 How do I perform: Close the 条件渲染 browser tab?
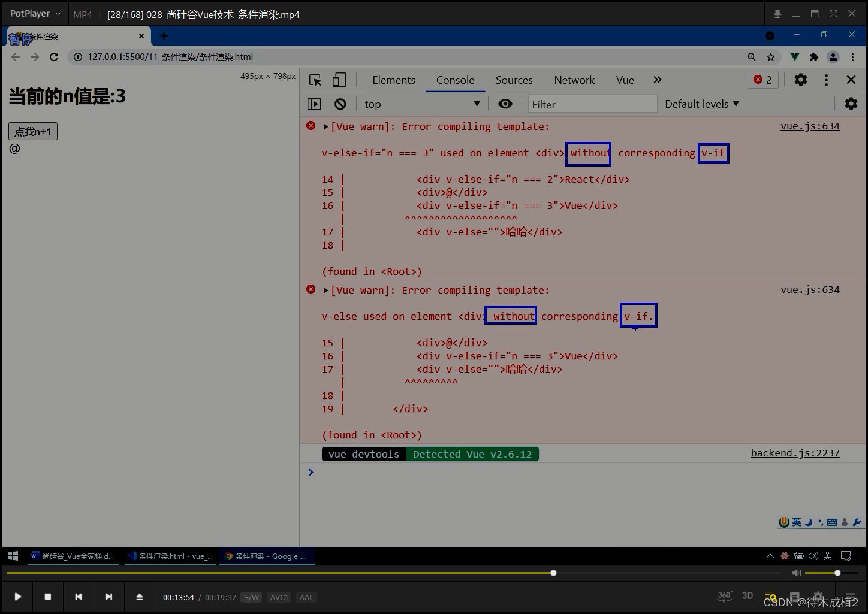[x=141, y=36]
